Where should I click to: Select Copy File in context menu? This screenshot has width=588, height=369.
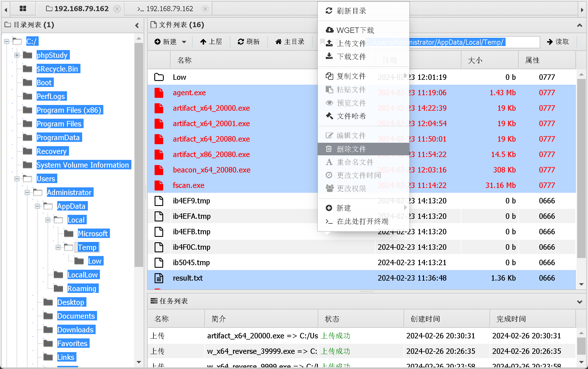point(351,76)
